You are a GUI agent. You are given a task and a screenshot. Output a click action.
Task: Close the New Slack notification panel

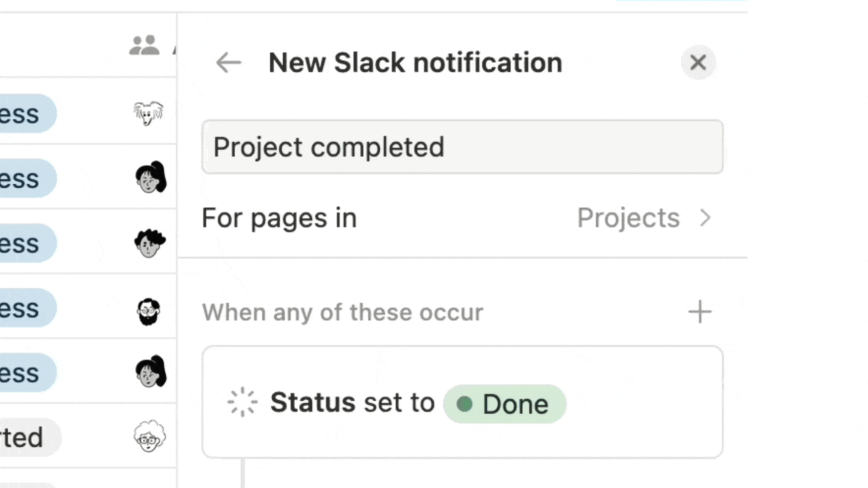698,63
